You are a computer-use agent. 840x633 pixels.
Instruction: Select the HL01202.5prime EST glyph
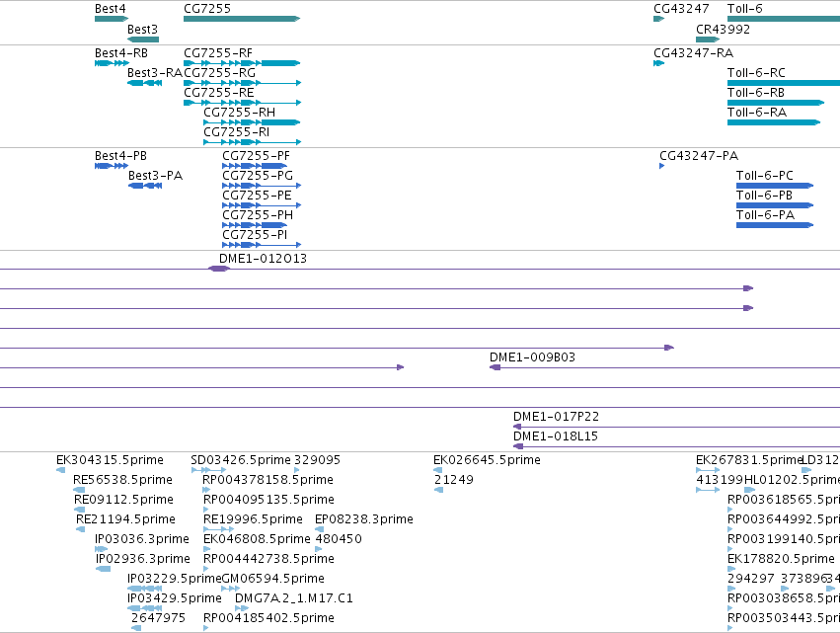coord(750,490)
